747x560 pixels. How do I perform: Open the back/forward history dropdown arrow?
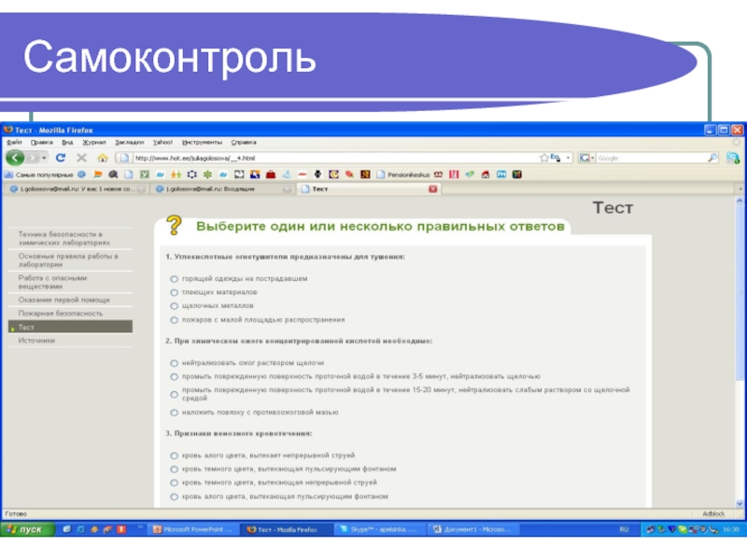(44, 158)
